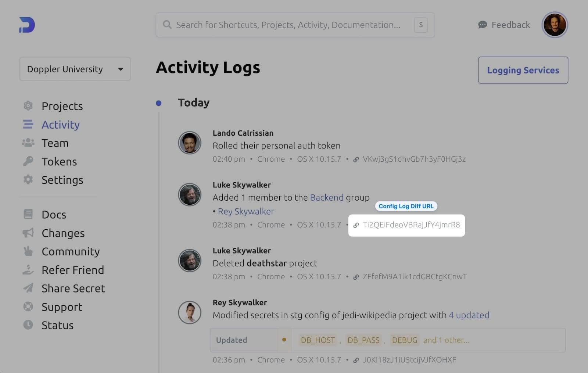The height and width of the screenshot is (373, 588).
Task: Click the ZFfefM9A1lk1cdGBCtgKCnwT log ID
Action: click(x=415, y=277)
